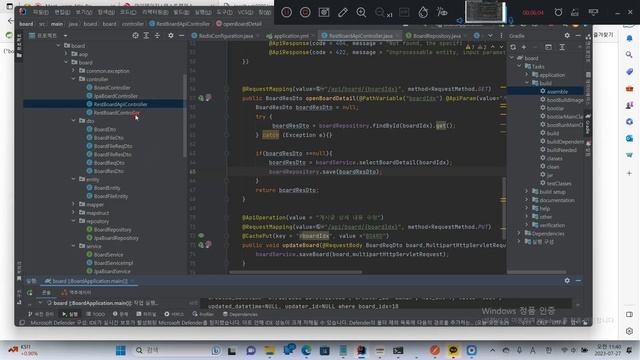Expand documentation tasks in Gradle panel

pos(527,200)
